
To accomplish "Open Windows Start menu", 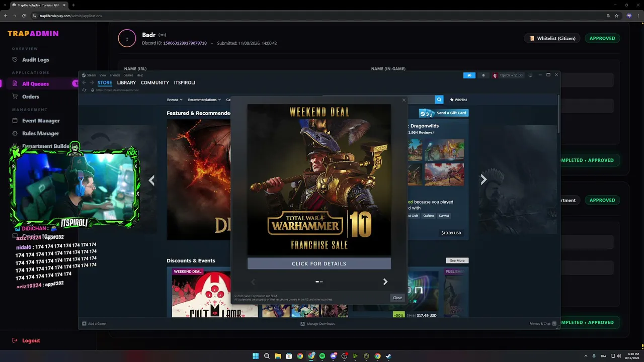I will 256,356.
